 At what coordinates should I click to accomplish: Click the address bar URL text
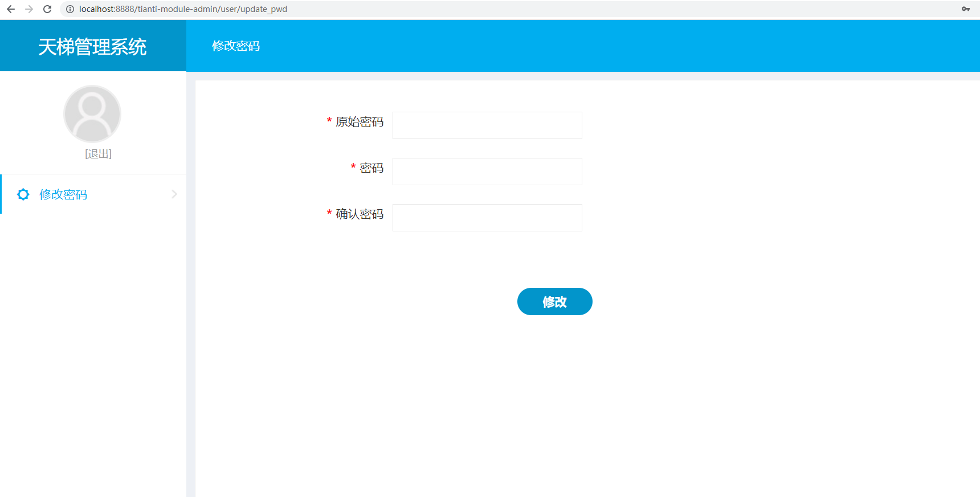pyautogui.click(x=183, y=9)
